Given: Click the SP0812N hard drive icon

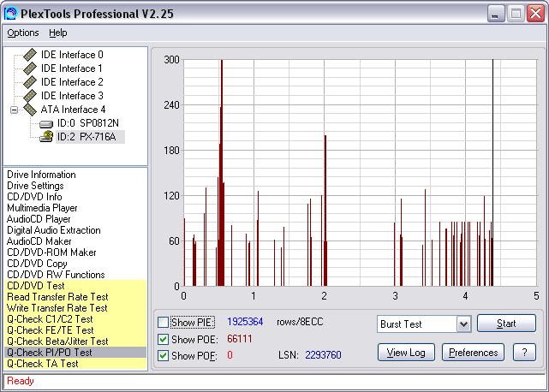Looking at the screenshot, I should pyautogui.click(x=46, y=123).
